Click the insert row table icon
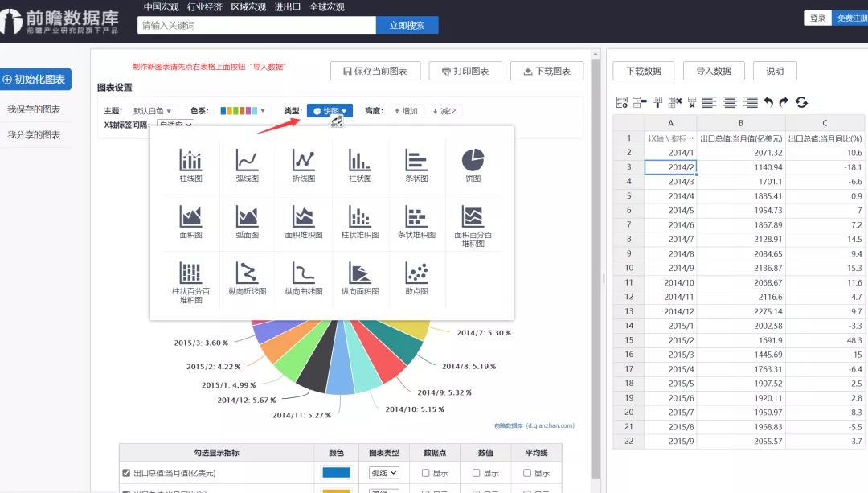 click(640, 102)
